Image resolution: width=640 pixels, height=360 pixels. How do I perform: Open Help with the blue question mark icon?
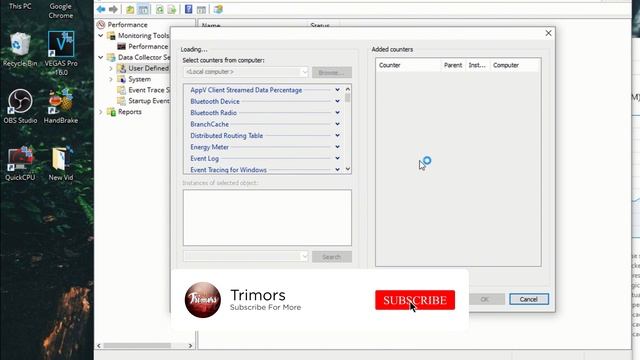tap(188, 9)
